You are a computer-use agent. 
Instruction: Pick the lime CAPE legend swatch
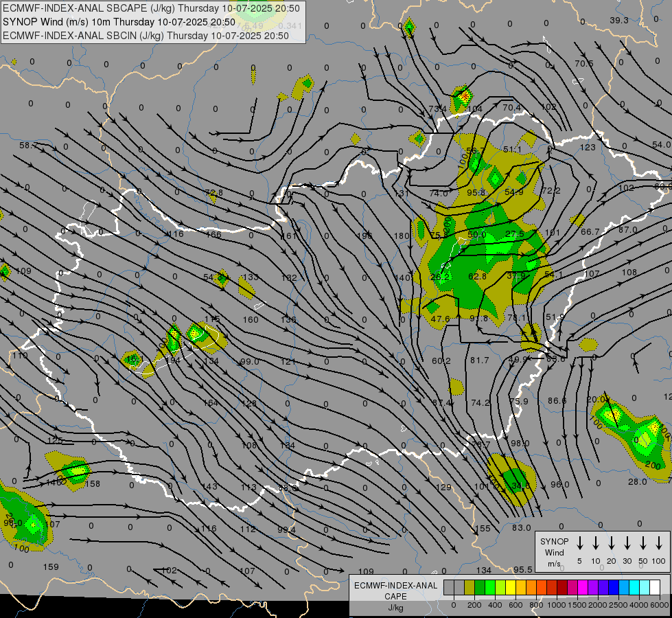(500, 588)
